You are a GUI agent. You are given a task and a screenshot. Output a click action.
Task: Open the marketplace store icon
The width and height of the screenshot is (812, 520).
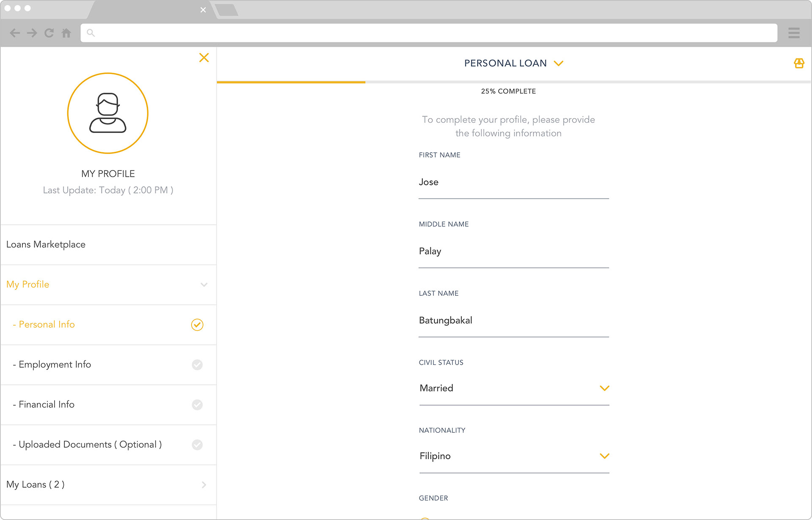pyautogui.click(x=799, y=63)
